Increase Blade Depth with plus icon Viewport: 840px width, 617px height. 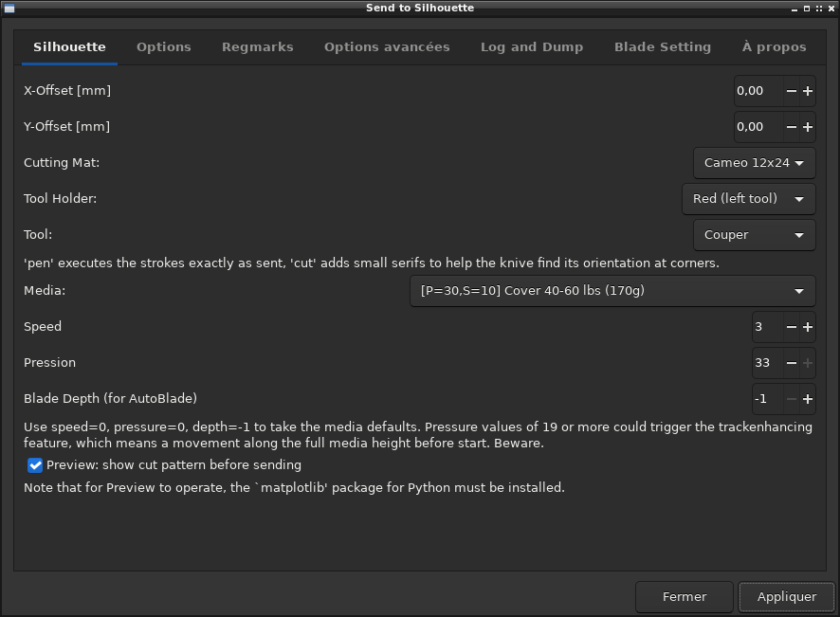tap(808, 399)
